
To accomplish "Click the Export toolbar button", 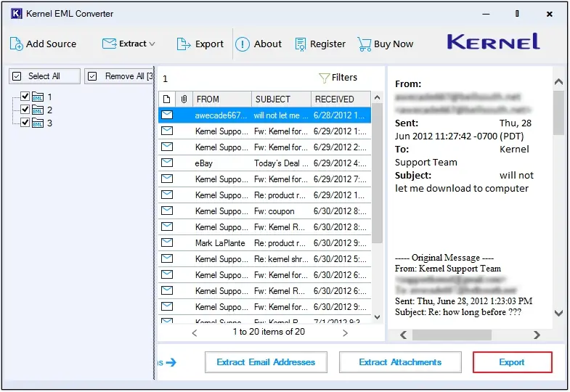I will pos(200,44).
